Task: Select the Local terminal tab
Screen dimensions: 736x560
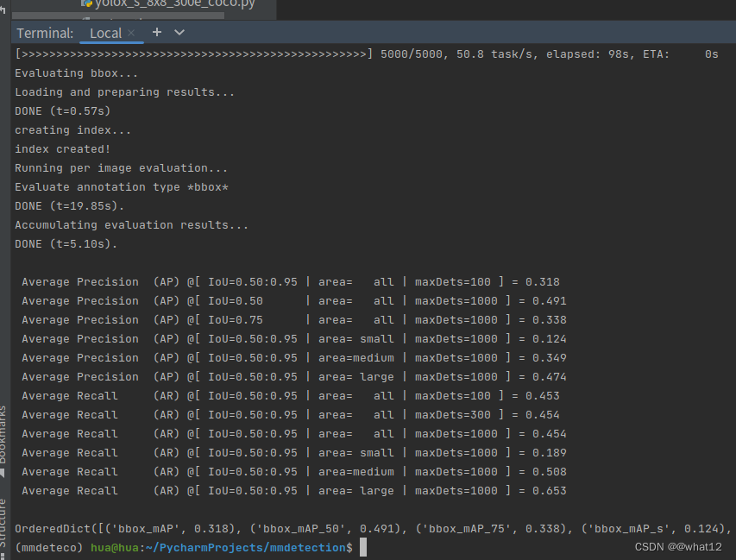Action: click(105, 34)
